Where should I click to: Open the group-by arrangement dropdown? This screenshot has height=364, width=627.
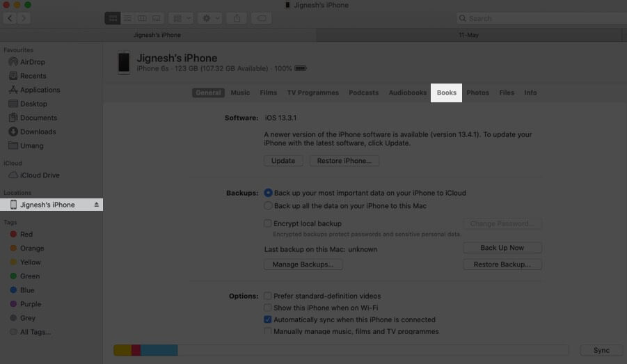click(x=181, y=18)
